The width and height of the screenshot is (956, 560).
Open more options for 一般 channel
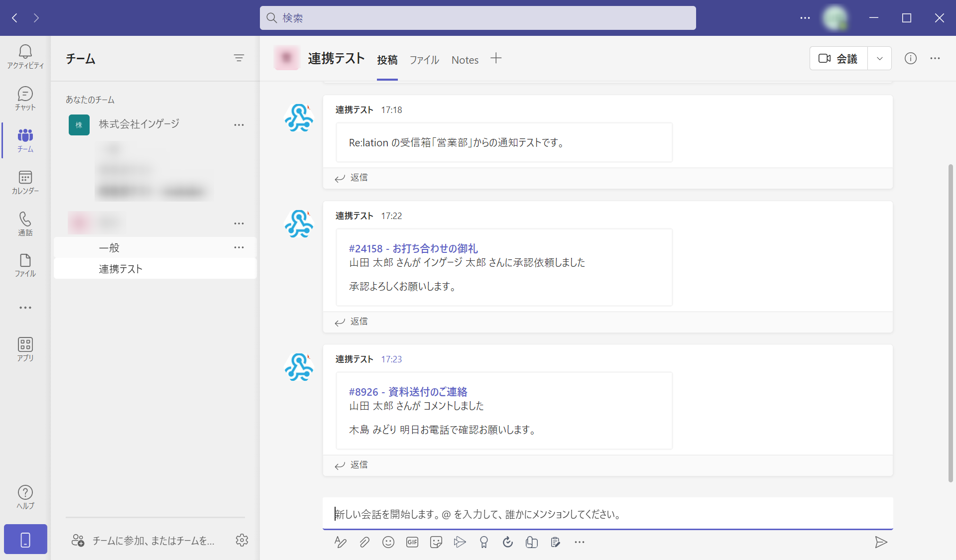(x=239, y=247)
